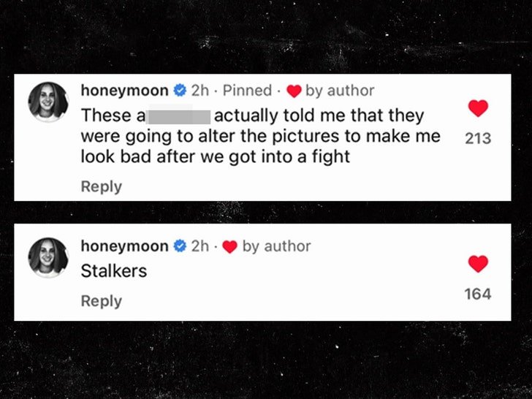
Task: Like the "Stalkers" comment via heart icon
Action: pyautogui.click(x=478, y=264)
